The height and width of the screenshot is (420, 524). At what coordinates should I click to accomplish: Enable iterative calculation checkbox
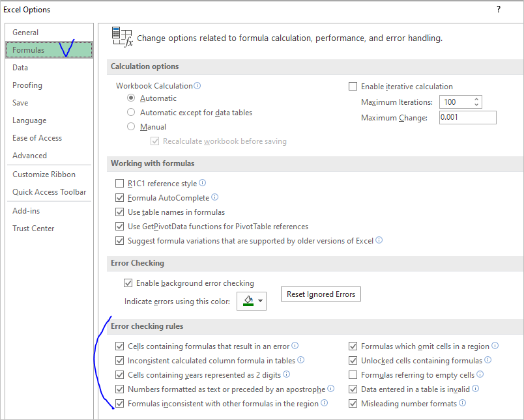pyautogui.click(x=353, y=87)
